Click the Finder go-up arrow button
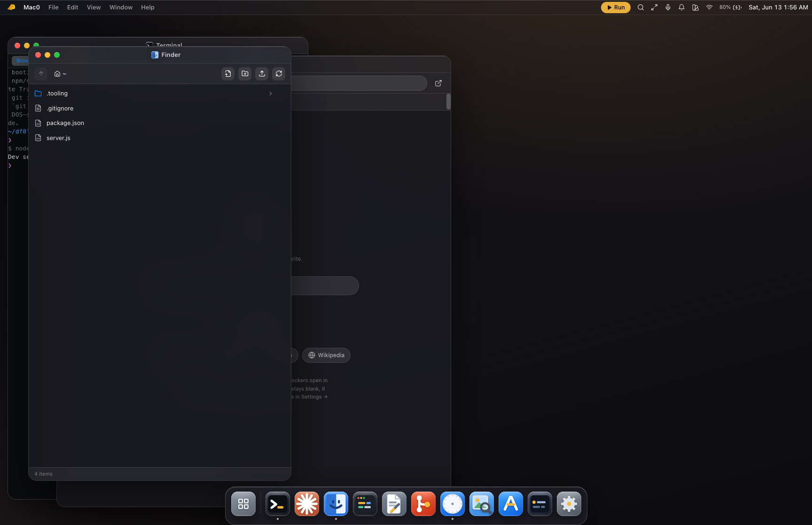The width and height of the screenshot is (812, 525). tap(41, 74)
